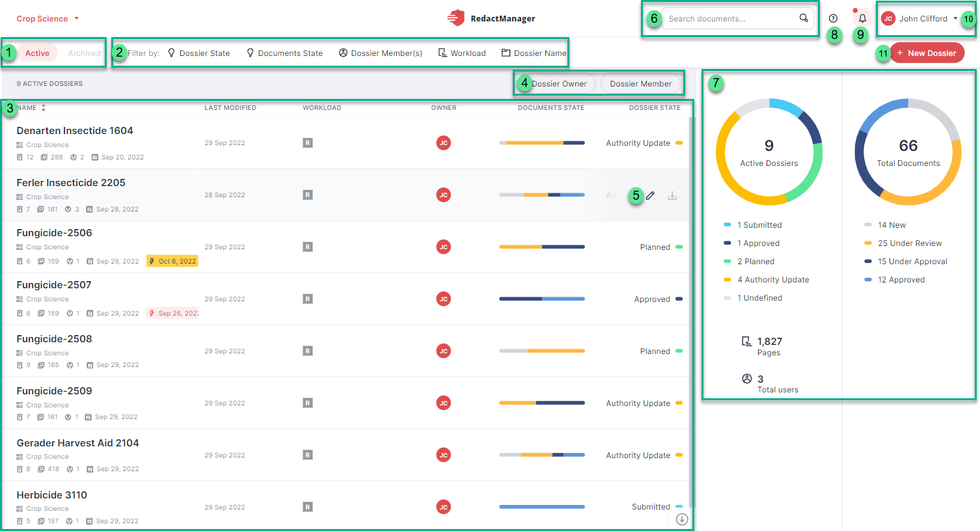Click owner JC avatar of Herbicide 3110
This screenshot has width=980, height=531.
443,507
